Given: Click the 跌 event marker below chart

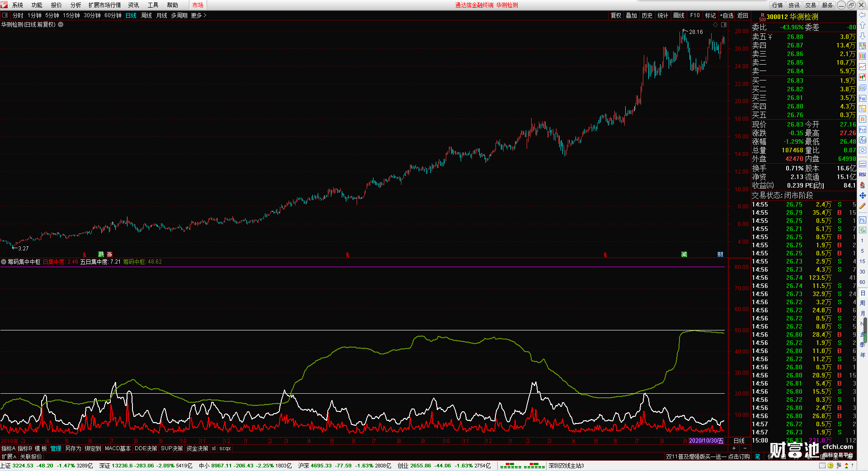Looking at the screenshot, I should tap(101, 254).
